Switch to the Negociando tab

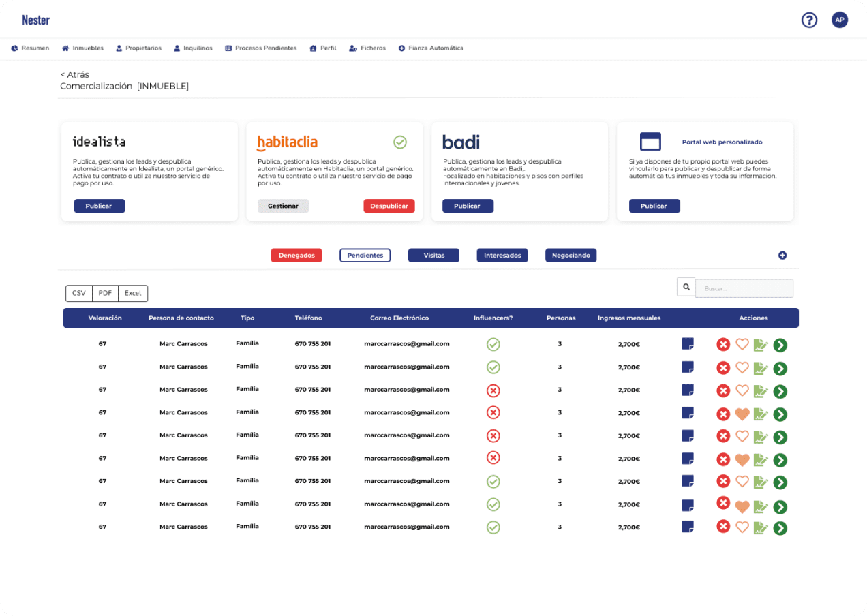pyautogui.click(x=571, y=256)
